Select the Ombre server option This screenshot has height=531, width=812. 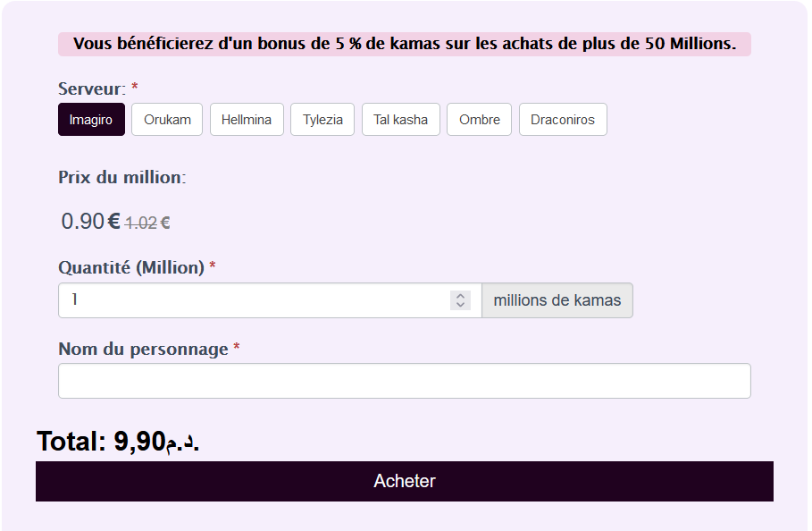(479, 119)
